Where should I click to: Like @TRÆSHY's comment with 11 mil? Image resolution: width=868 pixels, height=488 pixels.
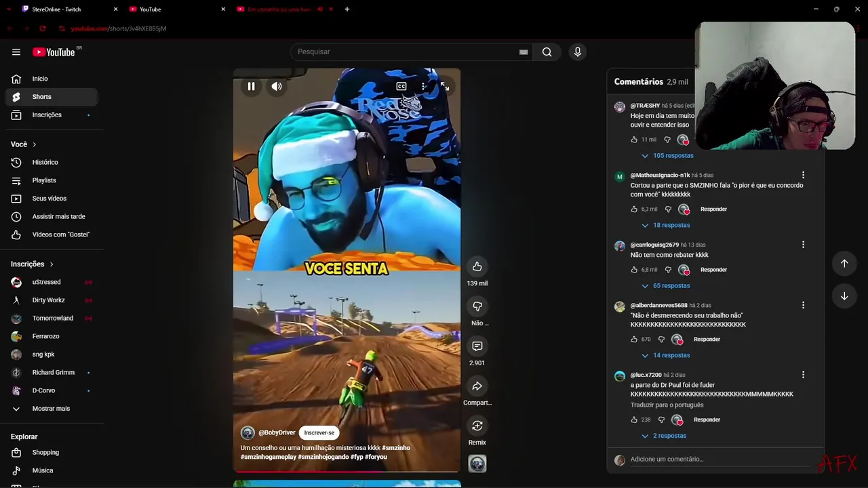point(634,140)
